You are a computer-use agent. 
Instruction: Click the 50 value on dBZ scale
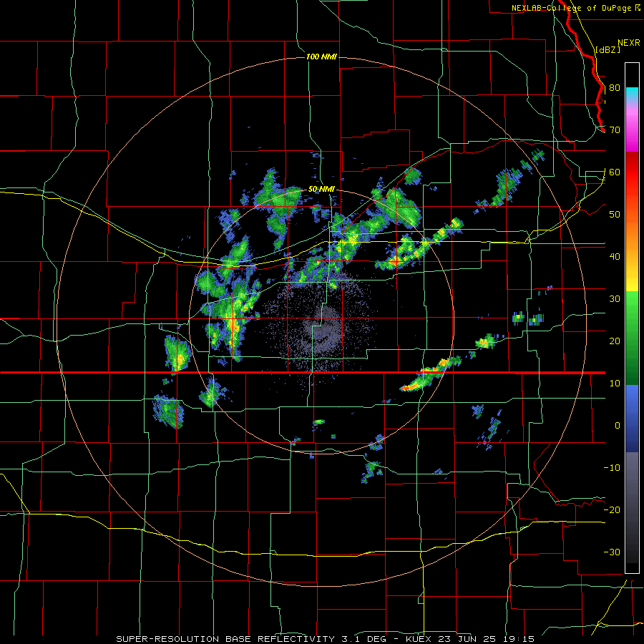click(615, 215)
